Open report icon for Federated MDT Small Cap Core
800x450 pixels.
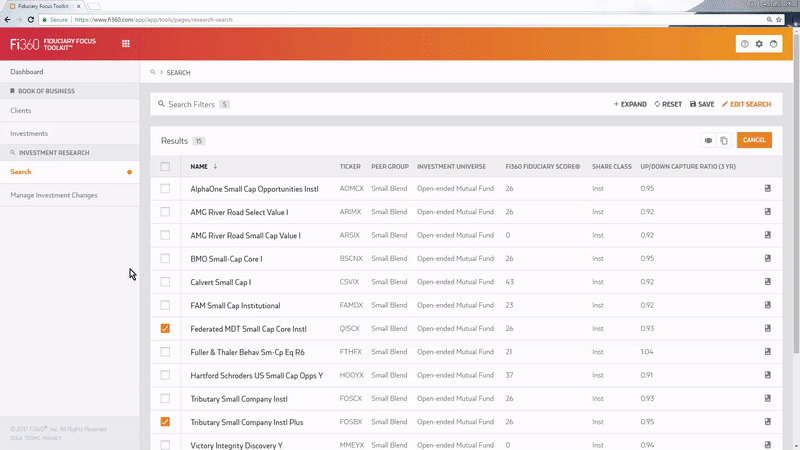point(767,329)
